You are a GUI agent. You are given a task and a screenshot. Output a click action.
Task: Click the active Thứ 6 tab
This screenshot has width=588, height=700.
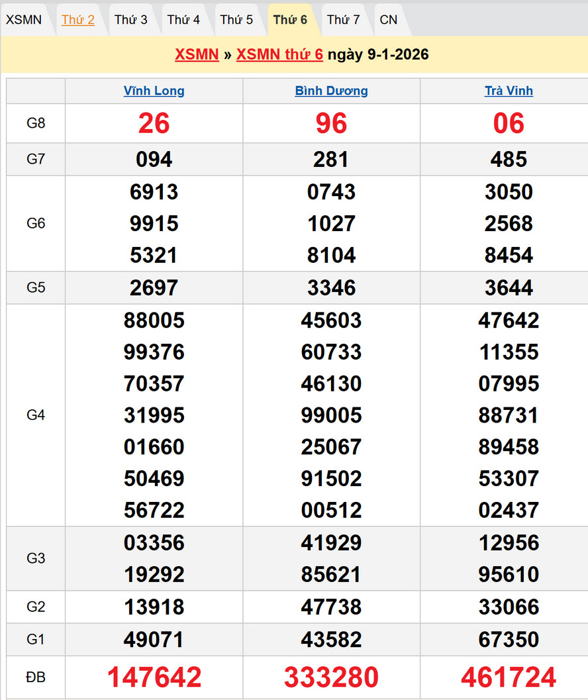point(290,20)
